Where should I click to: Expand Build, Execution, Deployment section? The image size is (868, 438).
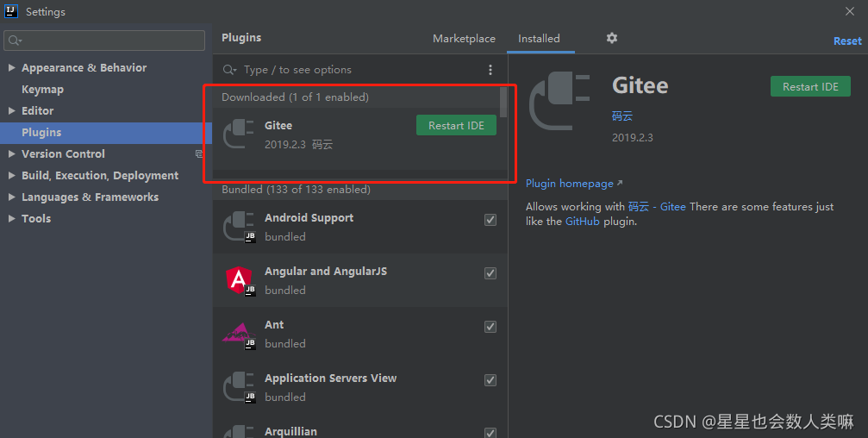click(11, 176)
